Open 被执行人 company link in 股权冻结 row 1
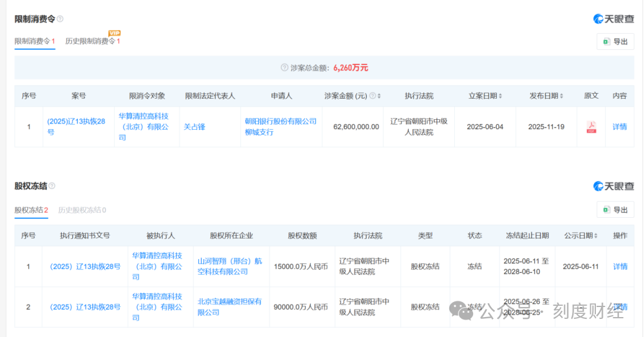This screenshot has height=337, width=644. (157, 266)
